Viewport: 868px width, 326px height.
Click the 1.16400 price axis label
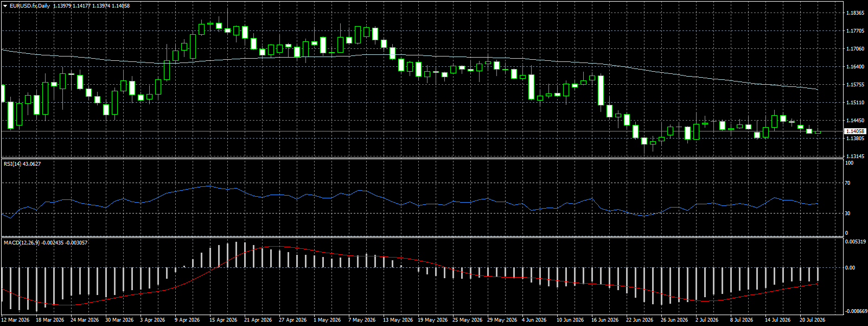[856, 67]
